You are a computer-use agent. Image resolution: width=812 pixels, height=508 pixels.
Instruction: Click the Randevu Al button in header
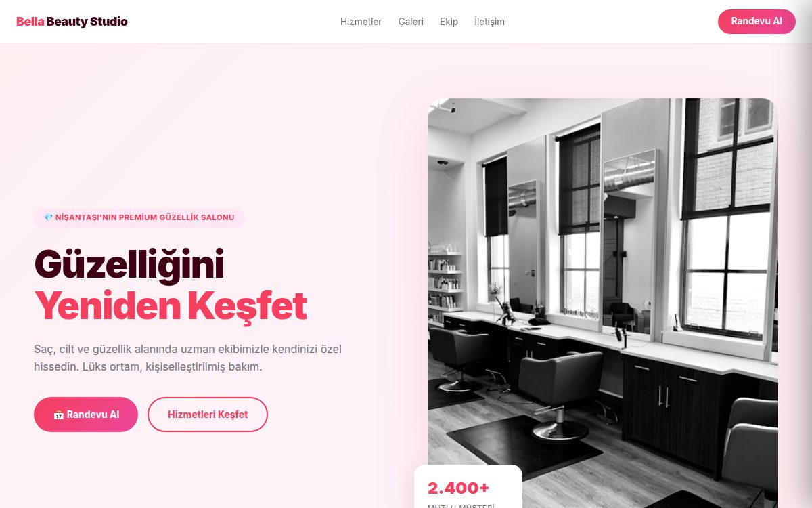click(757, 22)
